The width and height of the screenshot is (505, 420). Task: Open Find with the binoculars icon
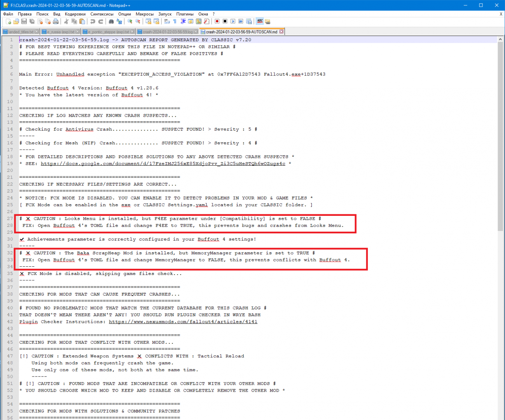[x=111, y=21]
